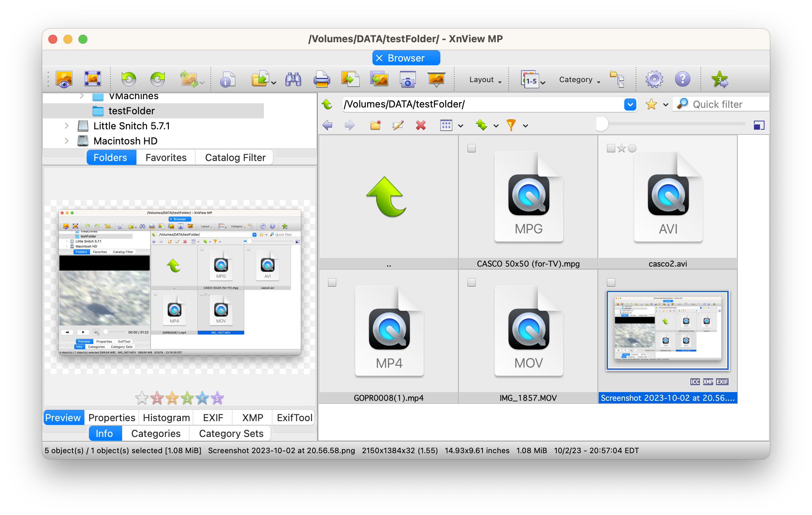Create new folder with star-folder icon

(x=375, y=125)
